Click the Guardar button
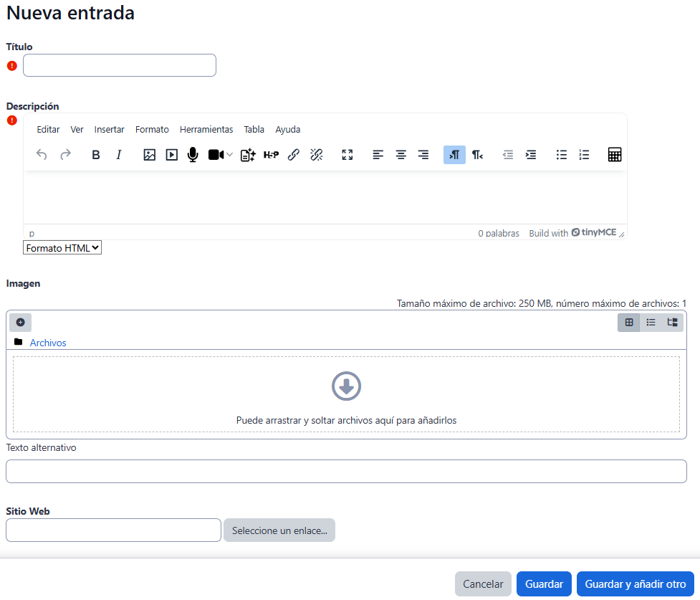This screenshot has width=700, height=600. point(544,584)
